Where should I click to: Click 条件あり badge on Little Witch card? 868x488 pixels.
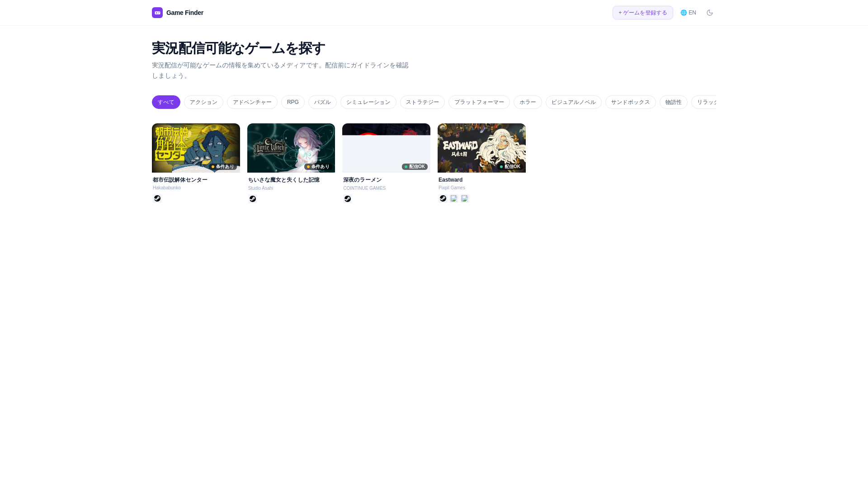[318, 167]
